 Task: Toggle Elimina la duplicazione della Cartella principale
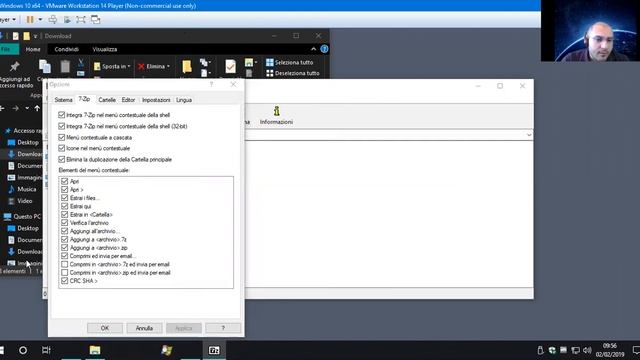tap(62, 159)
